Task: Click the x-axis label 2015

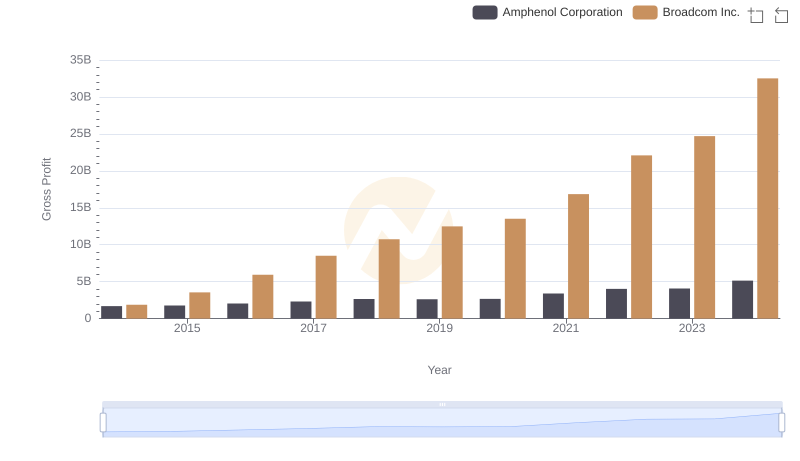Action: tap(187, 328)
